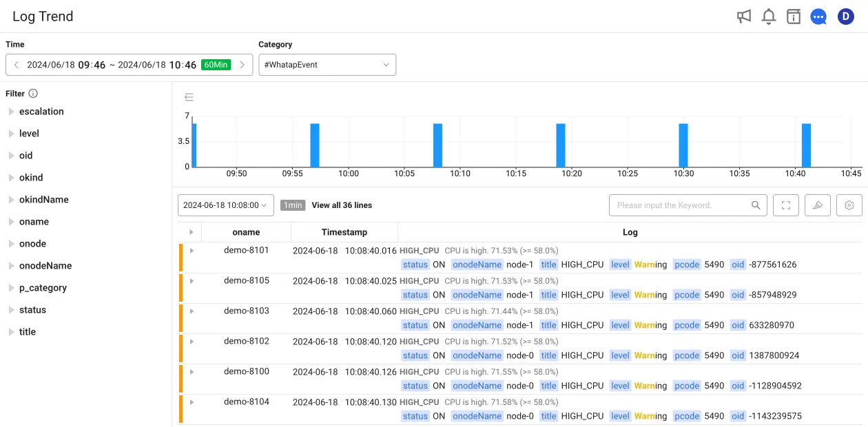The width and height of the screenshot is (868, 427).
Task: Click pcode tag in demo-8100 row
Action: point(687,386)
